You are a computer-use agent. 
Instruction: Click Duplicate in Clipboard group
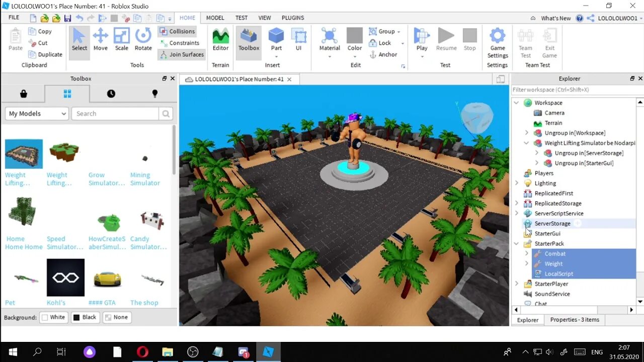[x=45, y=54]
